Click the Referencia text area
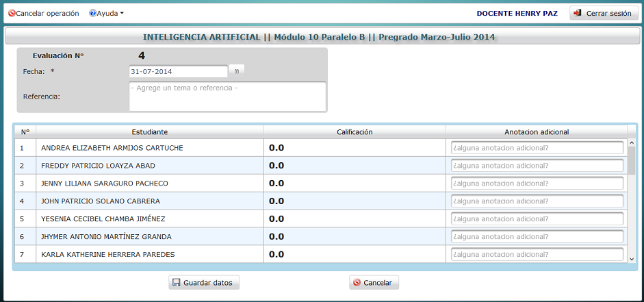This screenshot has height=302, width=644. pos(227,97)
